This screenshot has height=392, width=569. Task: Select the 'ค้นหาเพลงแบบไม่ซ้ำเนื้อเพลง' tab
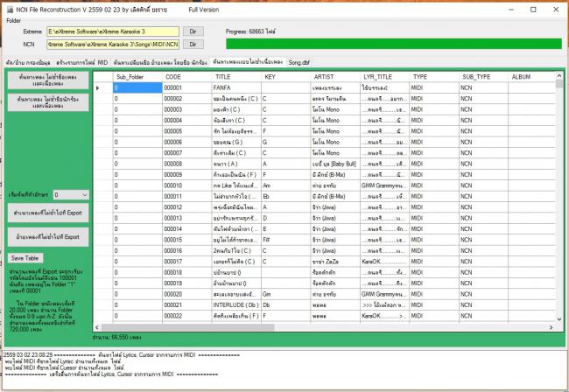(248, 62)
